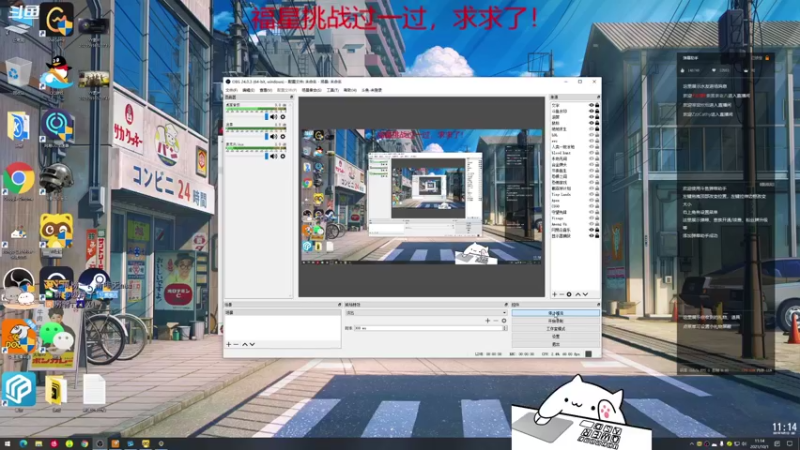
Task: Toggle visibility eye for CSGO source
Action: pyautogui.click(x=591, y=206)
